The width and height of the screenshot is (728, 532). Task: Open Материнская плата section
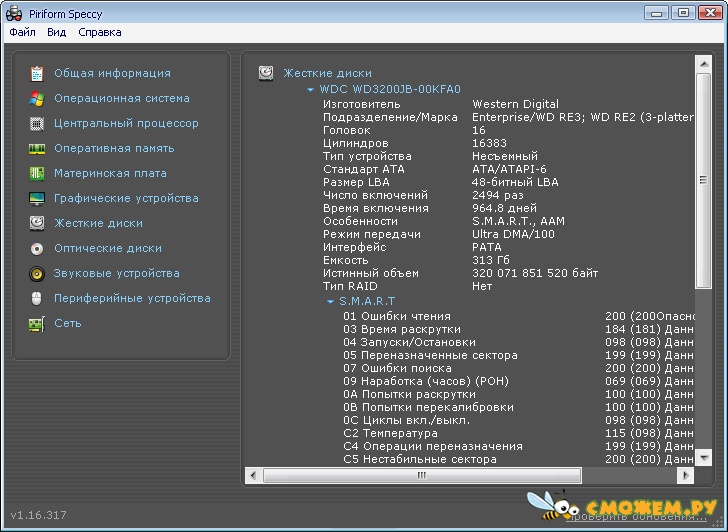(x=110, y=174)
